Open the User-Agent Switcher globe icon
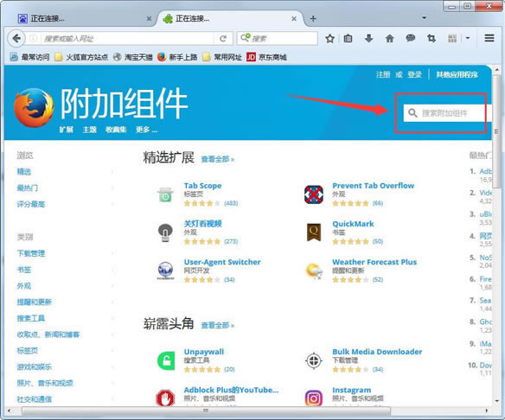 [x=165, y=270]
